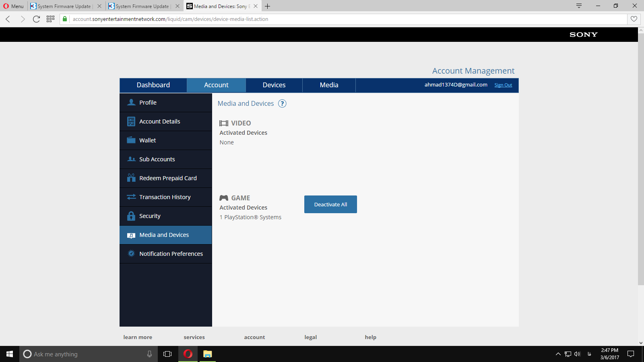Switch to the Devices tab
644x362 pixels.
click(274, 85)
